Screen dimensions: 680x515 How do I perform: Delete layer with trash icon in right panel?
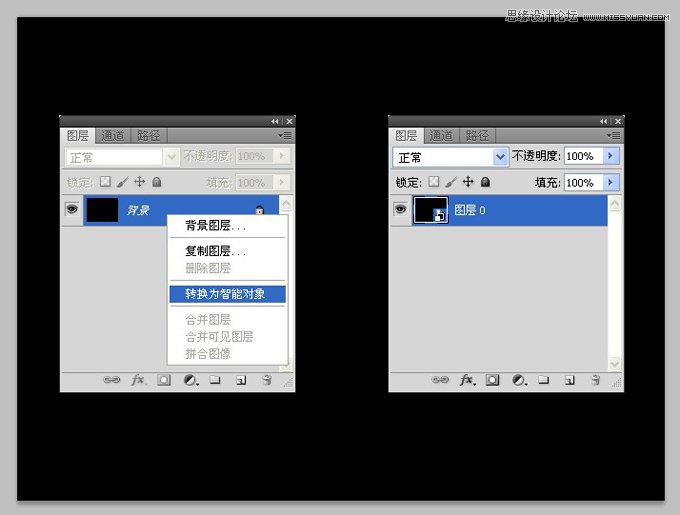596,380
